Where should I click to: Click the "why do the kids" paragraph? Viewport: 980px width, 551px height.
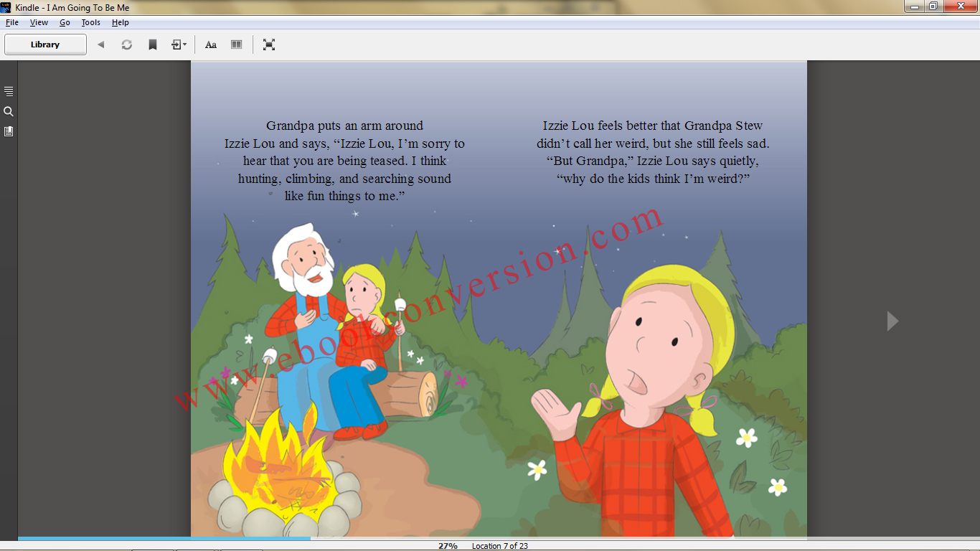(x=653, y=179)
